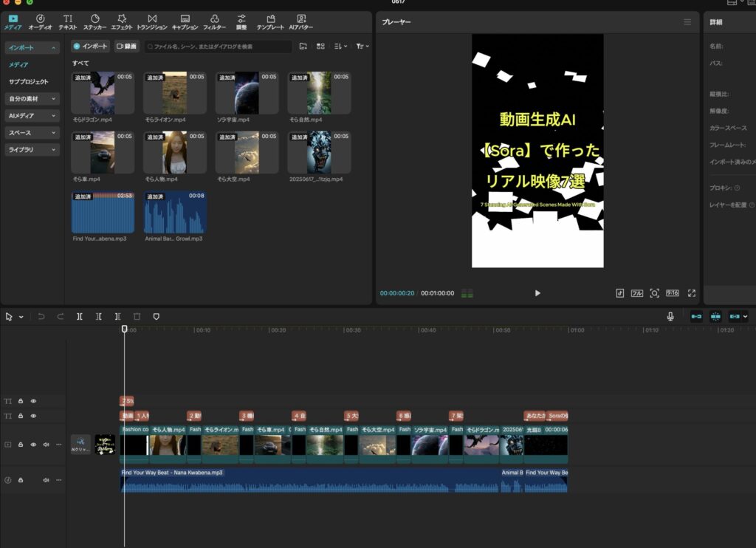Screen dimensions: 756x548
Task: Open the selection tool dropdown arrow
Action: pos(21,317)
